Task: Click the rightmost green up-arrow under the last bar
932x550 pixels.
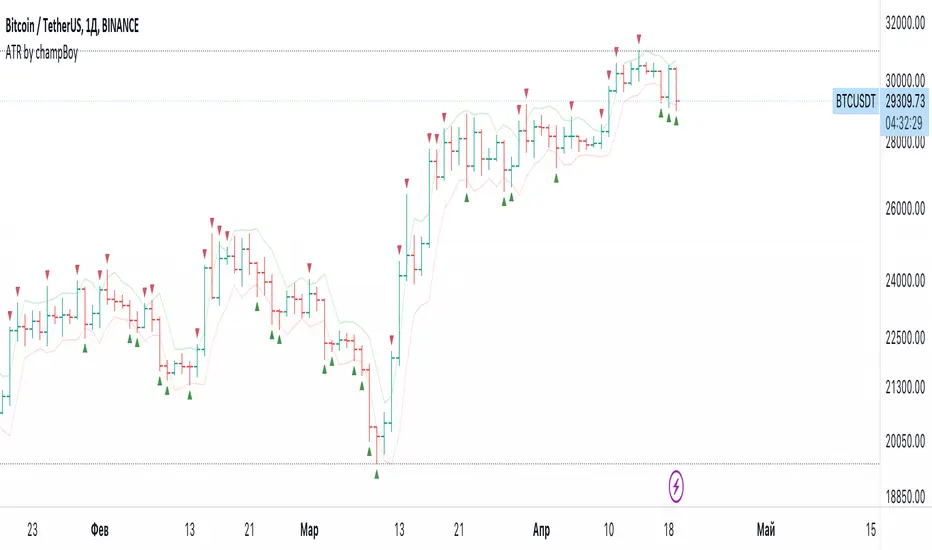Action: [x=677, y=121]
